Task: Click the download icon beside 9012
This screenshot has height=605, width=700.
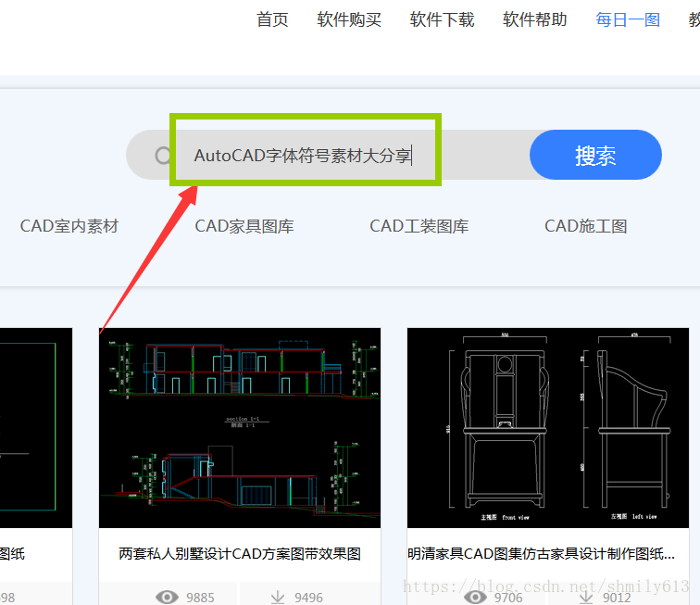Action: point(586,597)
